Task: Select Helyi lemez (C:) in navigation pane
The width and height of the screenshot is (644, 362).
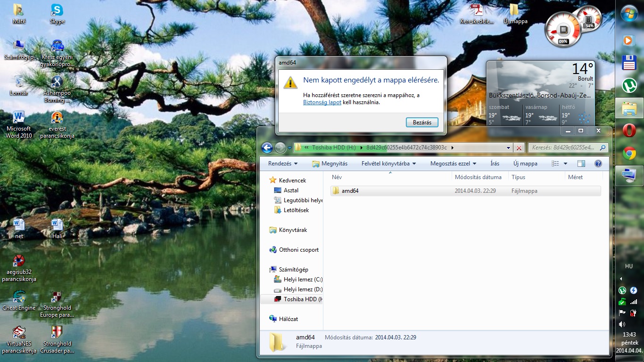Action: click(x=302, y=280)
